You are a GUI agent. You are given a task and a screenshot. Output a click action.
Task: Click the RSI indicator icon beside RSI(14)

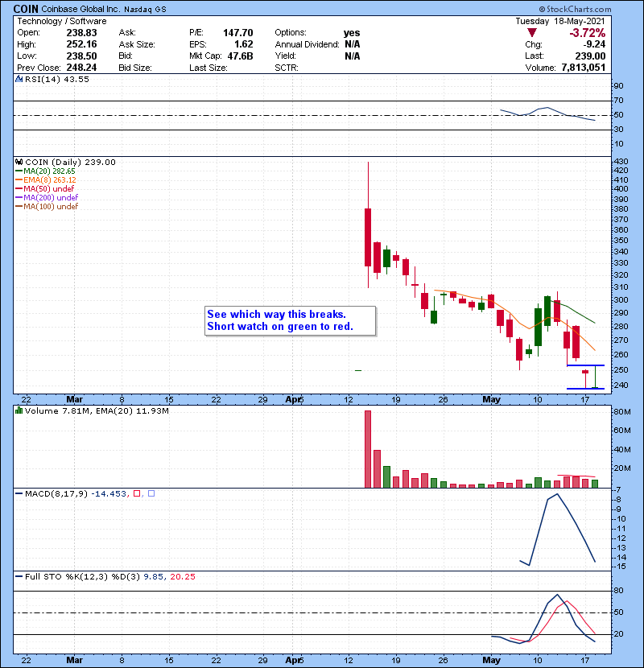click(19, 79)
